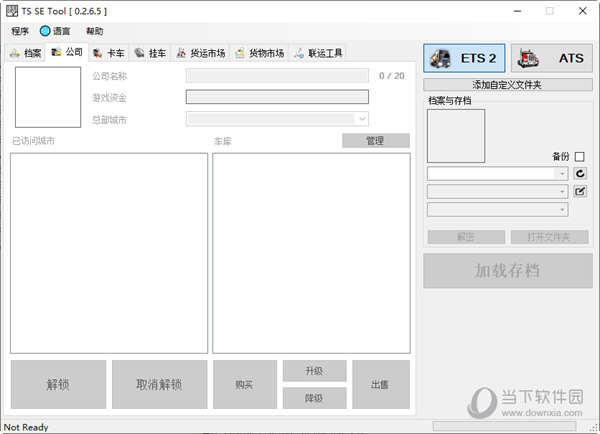
Task: Click the 解密 decrypt button
Action: tap(466, 237)
